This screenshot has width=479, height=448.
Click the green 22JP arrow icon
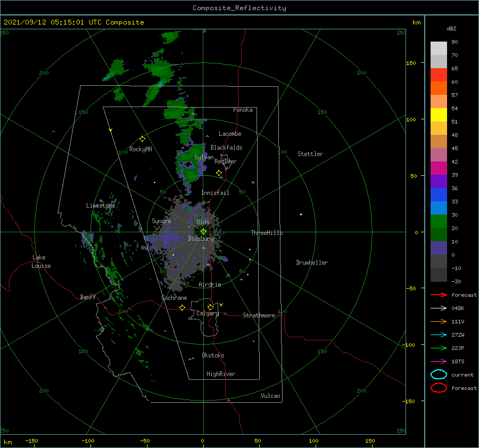(x=439, y=348)
